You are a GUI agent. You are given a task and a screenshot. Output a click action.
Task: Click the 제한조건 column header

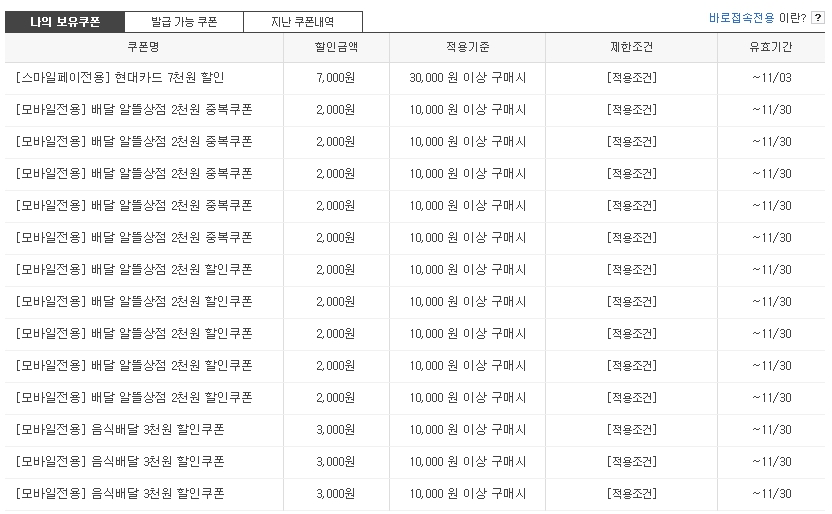(x=631, y=48)
